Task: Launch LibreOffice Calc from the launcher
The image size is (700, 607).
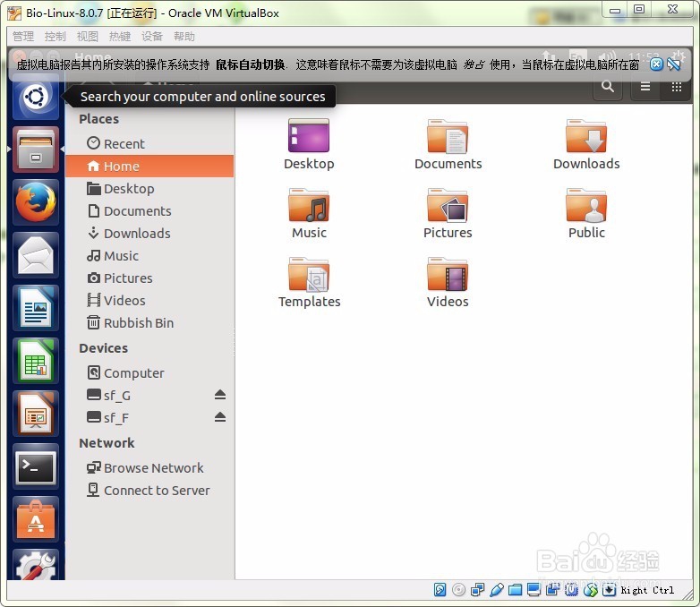Action: point(36,361)
